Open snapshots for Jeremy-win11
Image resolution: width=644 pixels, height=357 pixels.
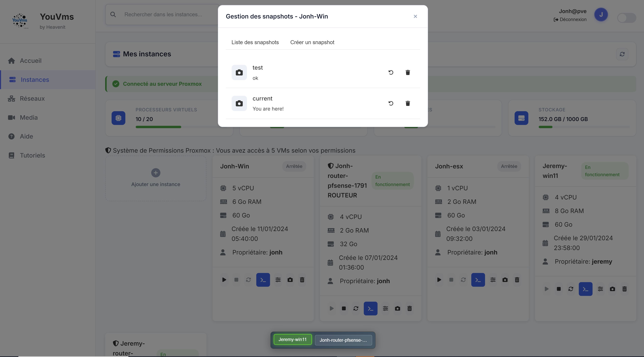pos(613,289)
